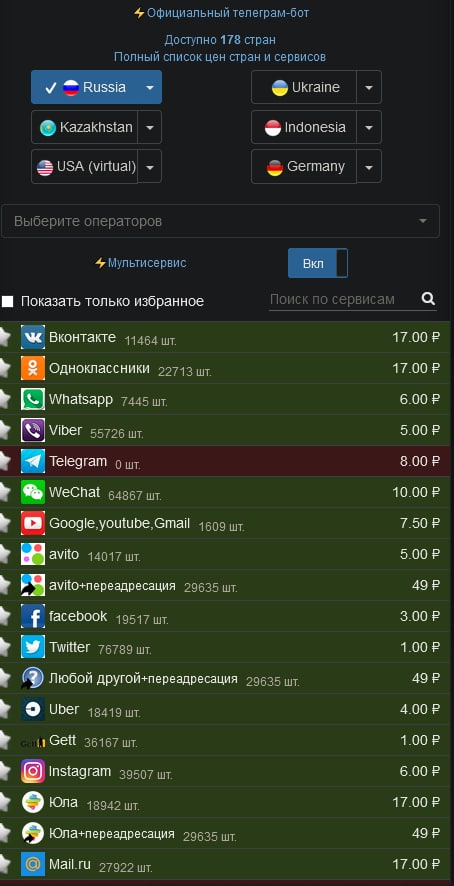Open the Indonesia dropdown arrow
This screenshot has height=886, width=454.
coord(369,127)
